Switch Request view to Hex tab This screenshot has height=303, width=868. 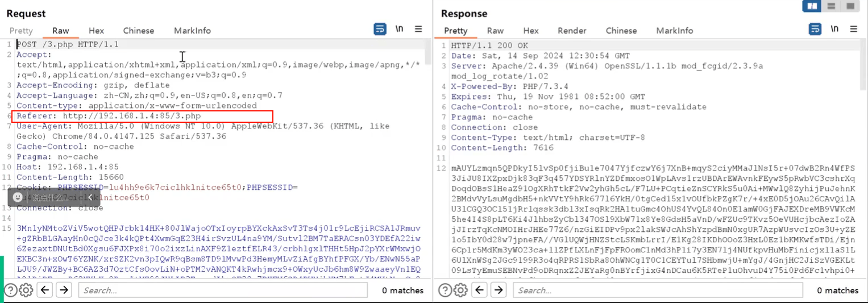click(97, 31)
